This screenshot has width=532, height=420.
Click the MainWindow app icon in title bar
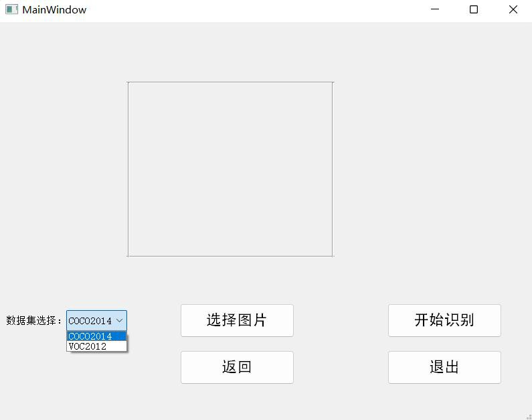[x=11, y=9]
